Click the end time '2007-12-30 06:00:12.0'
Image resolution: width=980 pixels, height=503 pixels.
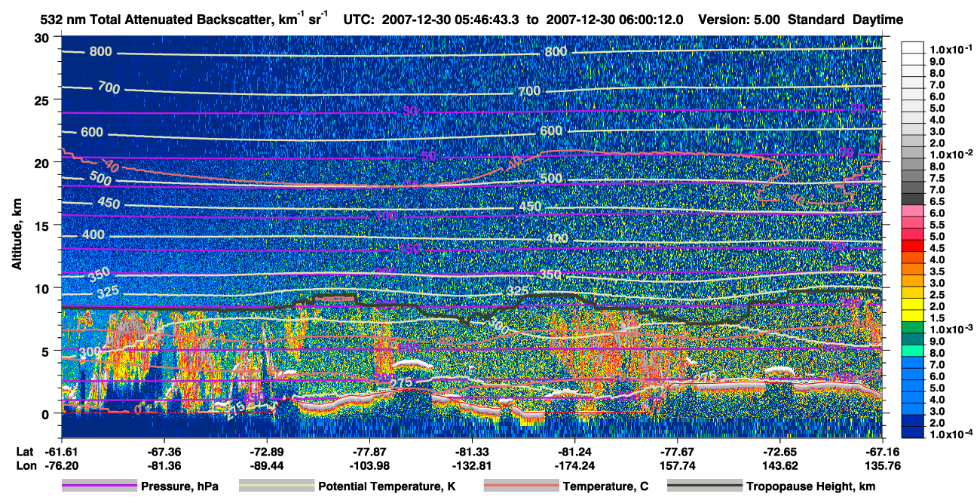pos(614,20)
